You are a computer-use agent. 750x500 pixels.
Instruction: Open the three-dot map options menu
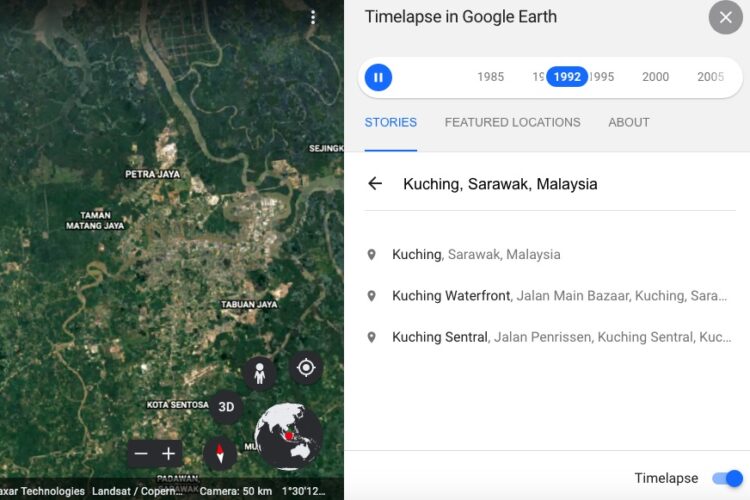tap(313, 17)
